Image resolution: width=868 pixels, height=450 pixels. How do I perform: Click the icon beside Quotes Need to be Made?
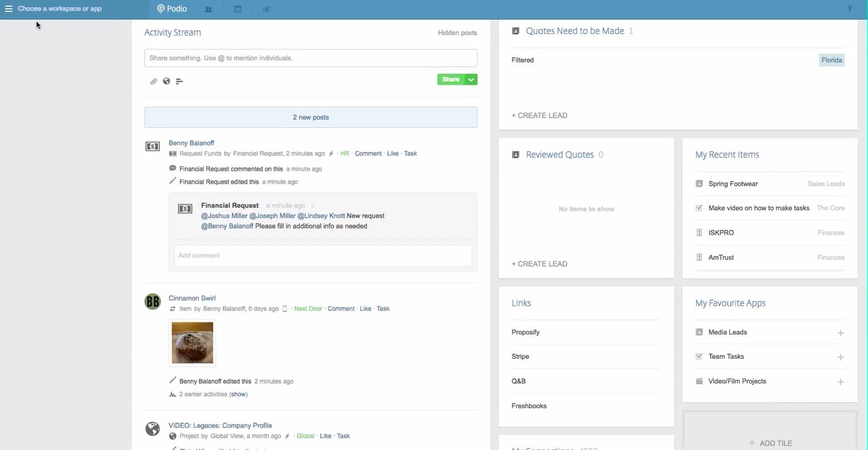[x=516, y=31]
